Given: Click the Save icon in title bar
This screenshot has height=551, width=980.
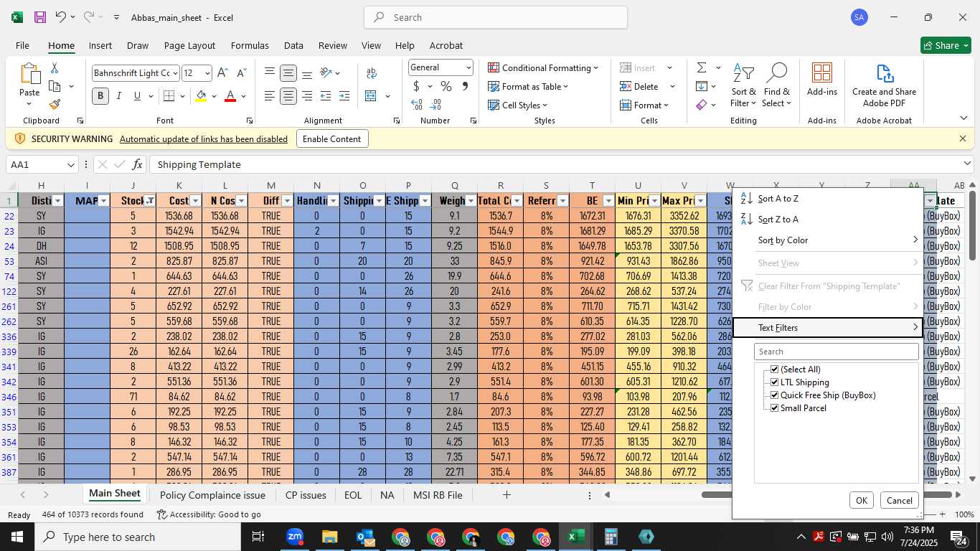Looking at the screenshot, I should point(40,17).
